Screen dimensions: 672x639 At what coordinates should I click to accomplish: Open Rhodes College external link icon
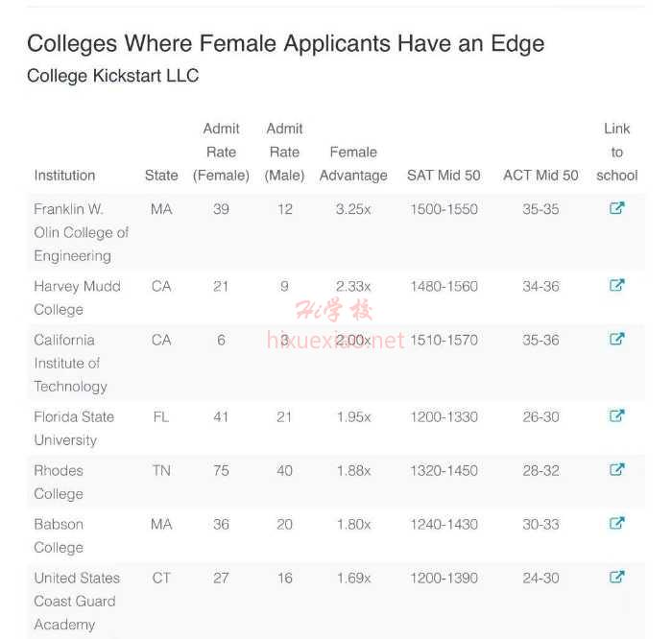[616, 470]
